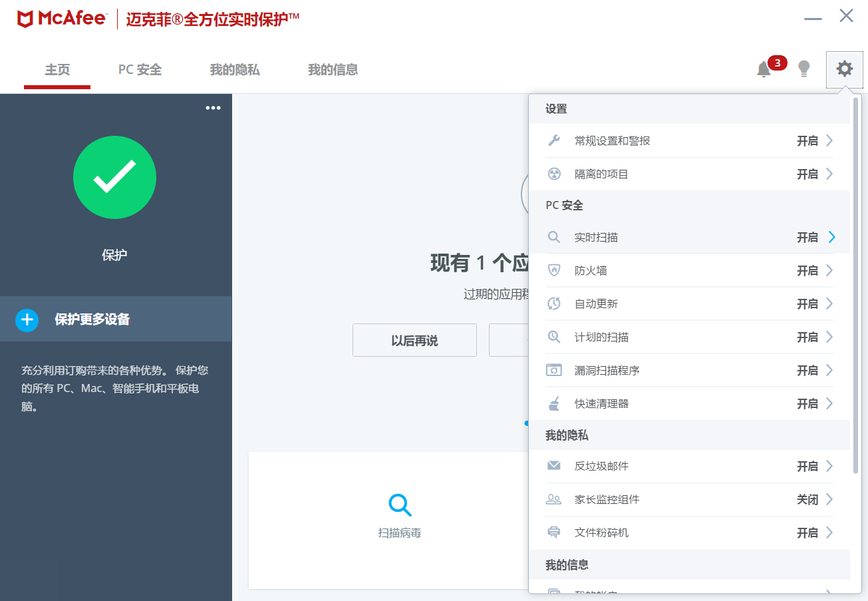The image size is (868, 601).
Task: Open the three-dot more options menu
Action: click(x=213, y=108)
